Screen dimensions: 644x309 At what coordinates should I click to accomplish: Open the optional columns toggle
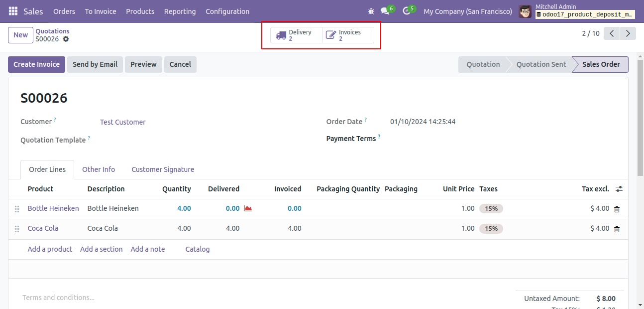pyautogui.click(x=619, y=189)
